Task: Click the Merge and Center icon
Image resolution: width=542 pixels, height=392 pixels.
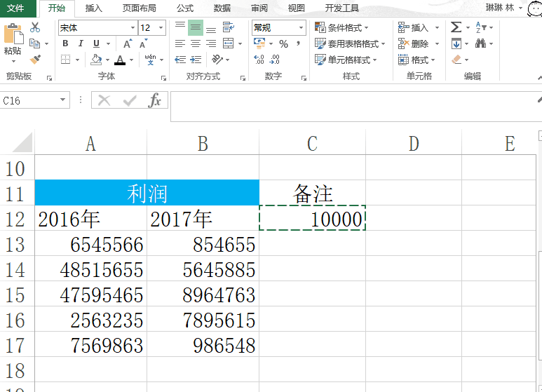Action: pos(229,43)
